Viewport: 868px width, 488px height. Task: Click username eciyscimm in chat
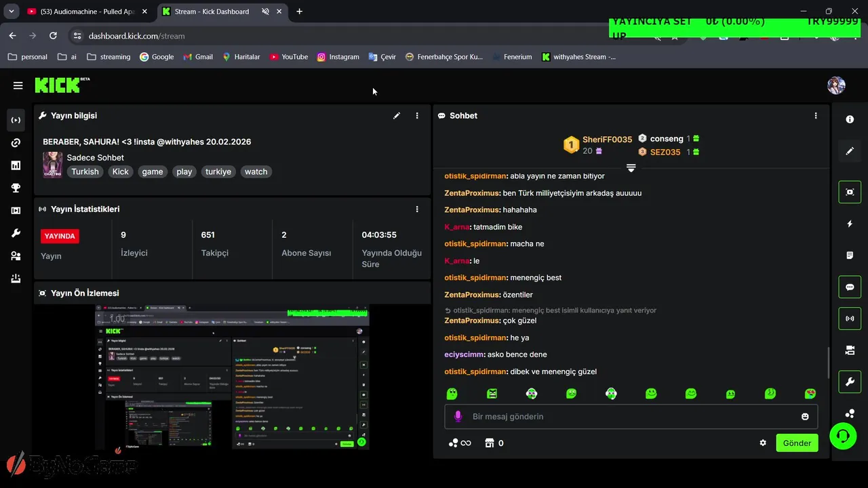(465, 354)
